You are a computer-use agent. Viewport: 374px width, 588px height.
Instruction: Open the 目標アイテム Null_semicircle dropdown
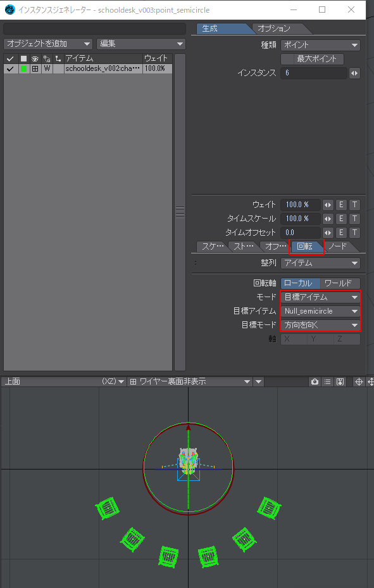coord(320,311)
